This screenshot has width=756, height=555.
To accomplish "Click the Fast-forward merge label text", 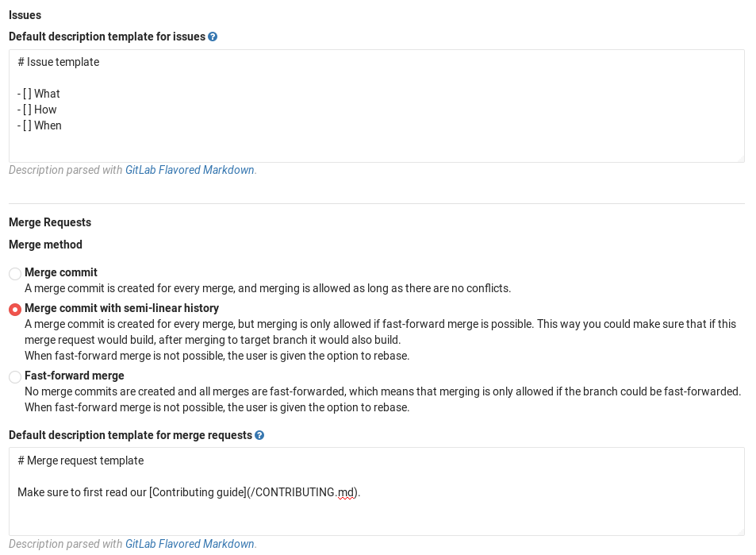I will tap(75, 376).
